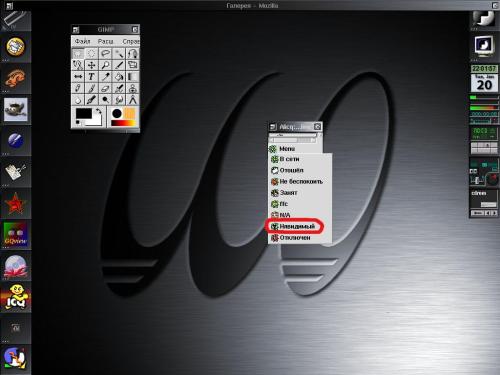Select the Text tool in GIMP

coord(91,77)
